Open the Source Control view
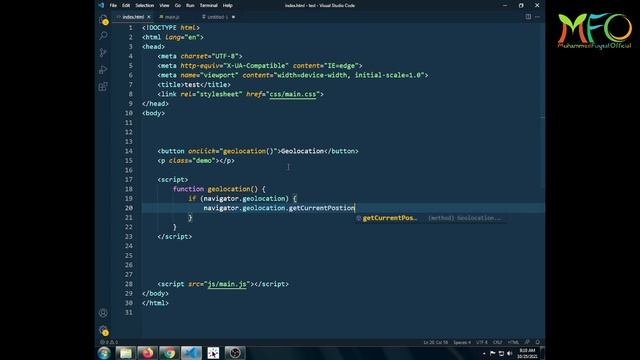The height and width of the screenshot is (360, 640). point(103,53)
